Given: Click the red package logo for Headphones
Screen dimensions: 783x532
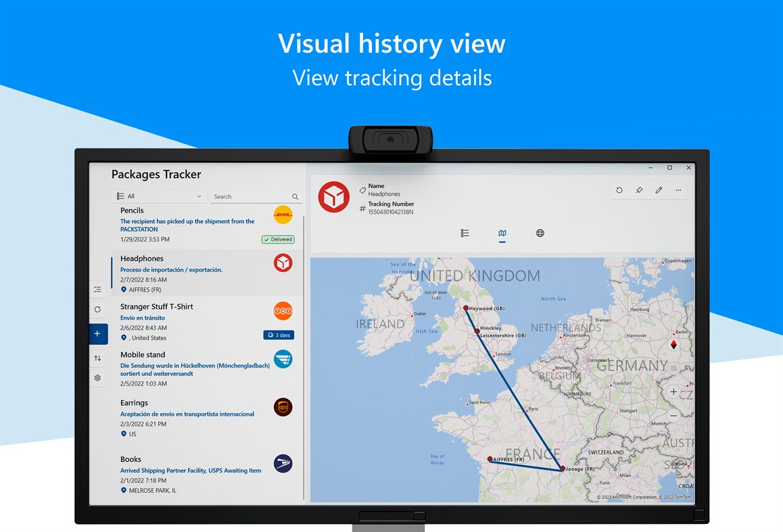Looking at the screenshot, I should [x=333, y=197].
